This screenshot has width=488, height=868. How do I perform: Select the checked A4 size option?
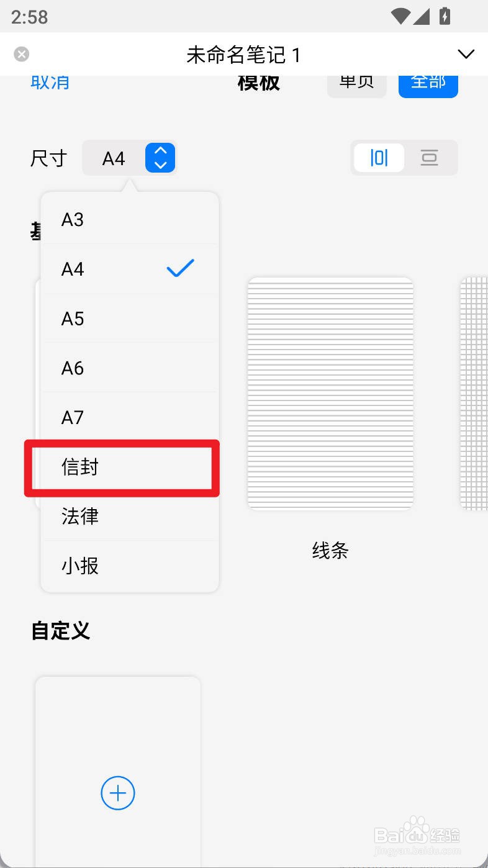(x=130, y=269)
